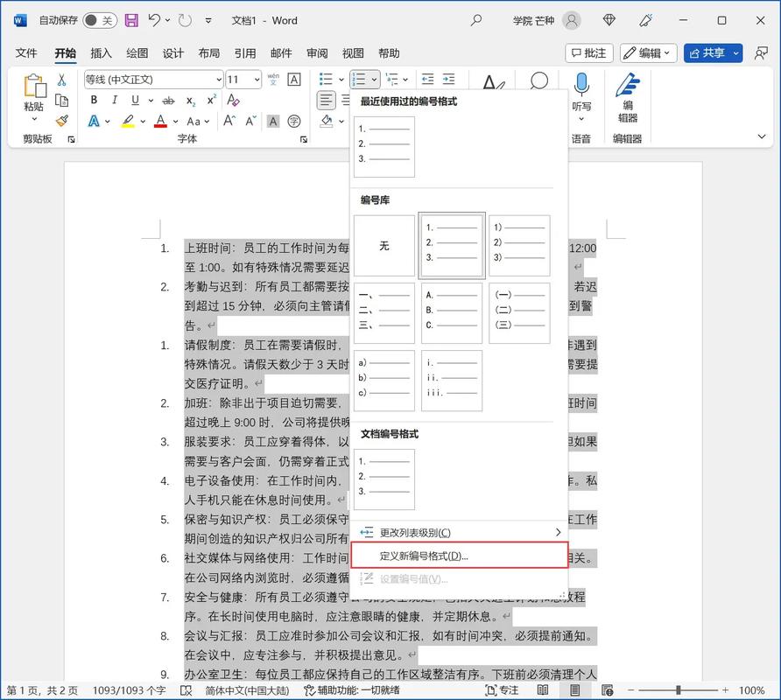The width and height of the screenshot is (781, 700).
Task: Choose the A. B. C. numbering style
Action: click(452, 313)
